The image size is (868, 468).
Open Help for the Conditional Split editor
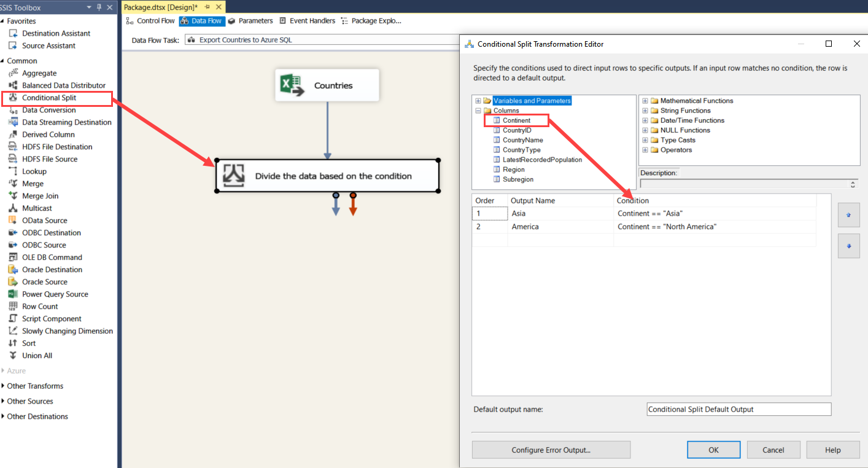click(833, 450)
